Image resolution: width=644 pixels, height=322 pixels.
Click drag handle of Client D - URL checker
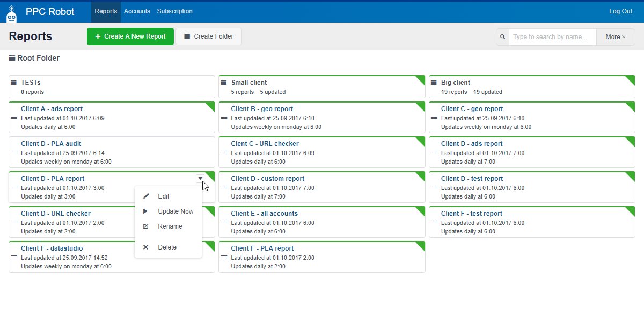(x=14, y=222)
